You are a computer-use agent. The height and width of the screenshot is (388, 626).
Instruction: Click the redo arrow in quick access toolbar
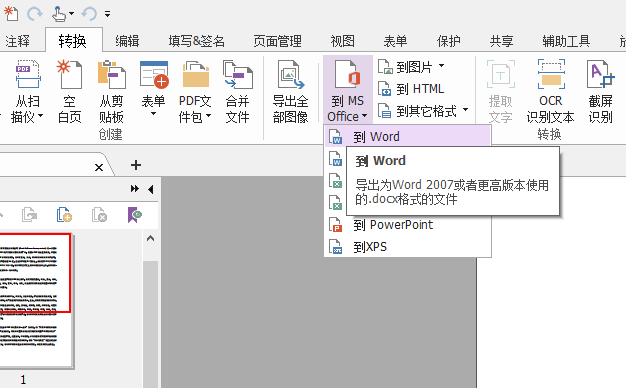(x=35, y=14)
